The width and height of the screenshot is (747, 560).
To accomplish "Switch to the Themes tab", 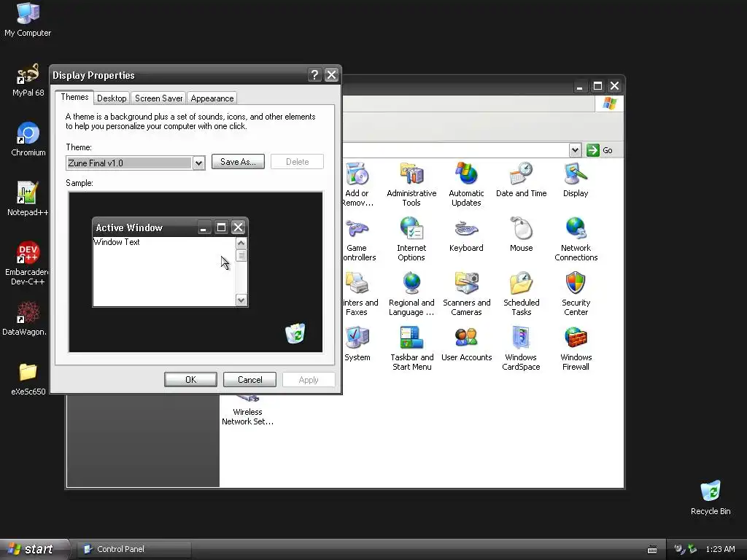I will pyautogui.click(x=74, y=97).
